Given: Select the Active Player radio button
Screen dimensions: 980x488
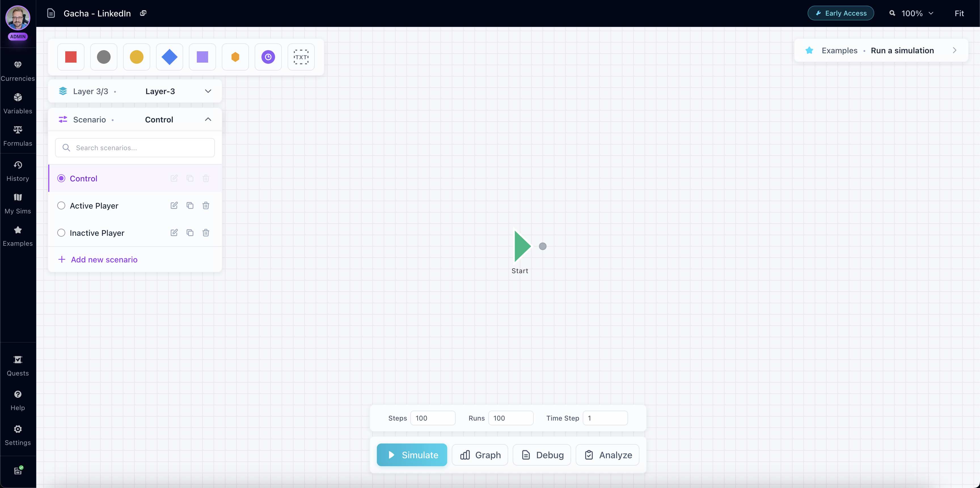Looking at the screenshot, I should pyautogui.click(x=61, y=206).
